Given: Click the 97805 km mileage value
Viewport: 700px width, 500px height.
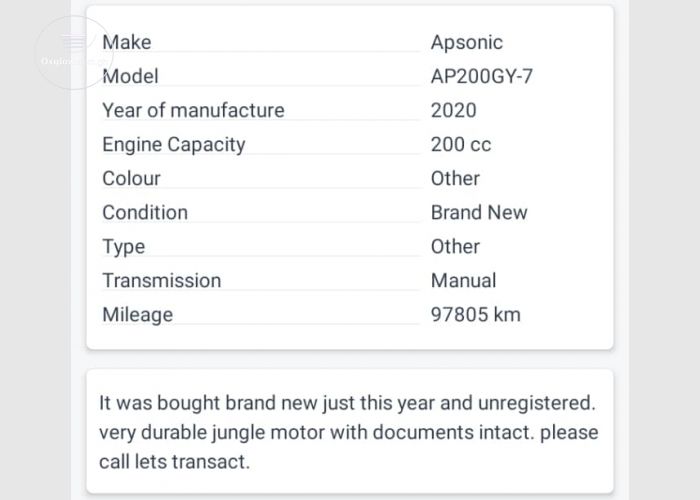Looking at the screenshot, I should click(475, 315).
